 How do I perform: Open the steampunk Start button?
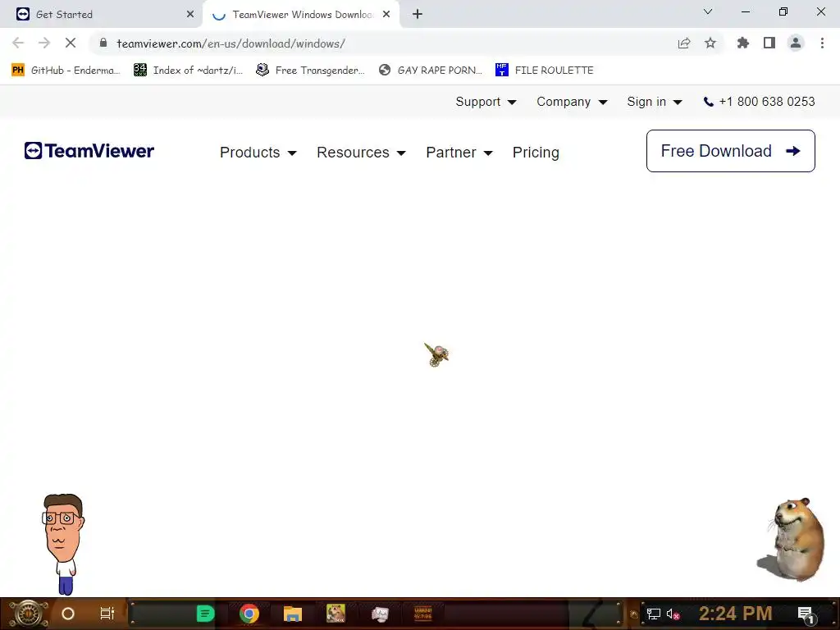tap(28, 614)
